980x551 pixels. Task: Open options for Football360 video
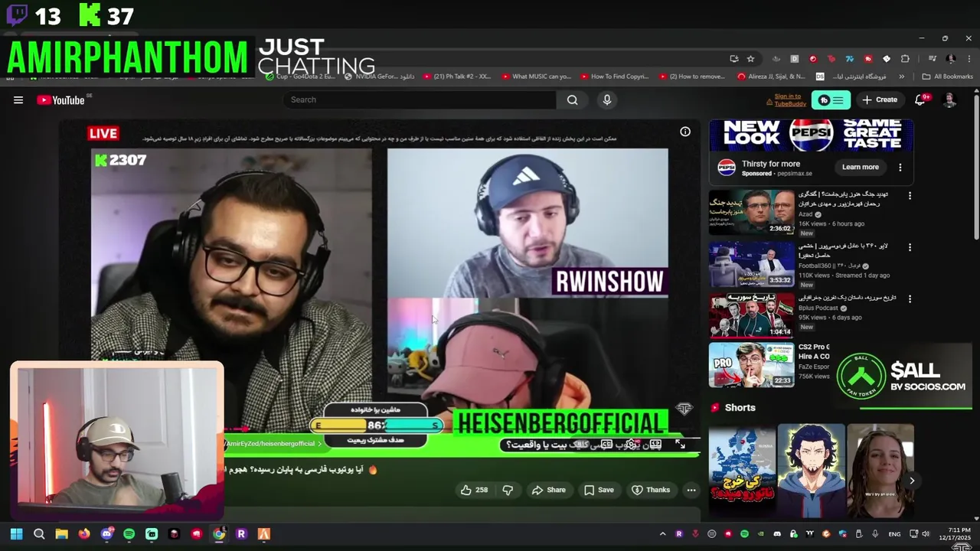910,247
